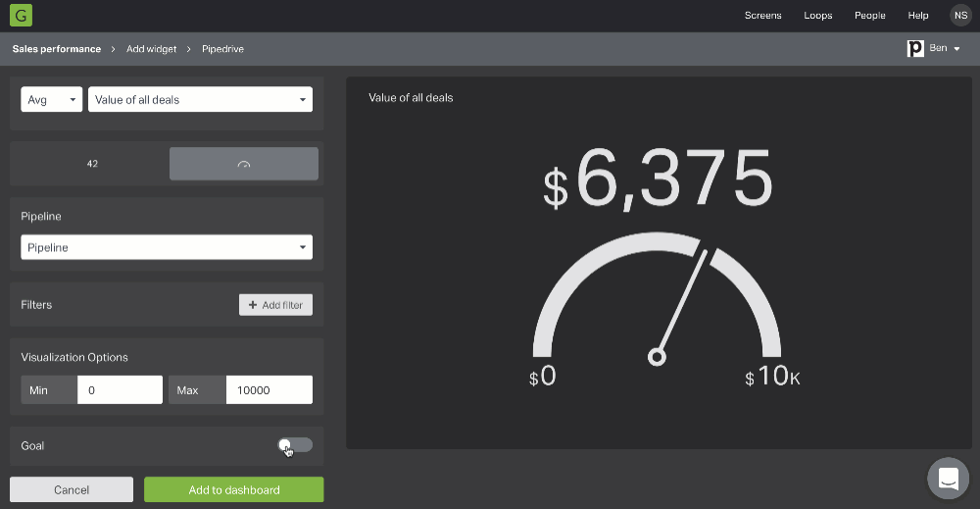Go back to Sales performance breadcrumb

point(56,49)
